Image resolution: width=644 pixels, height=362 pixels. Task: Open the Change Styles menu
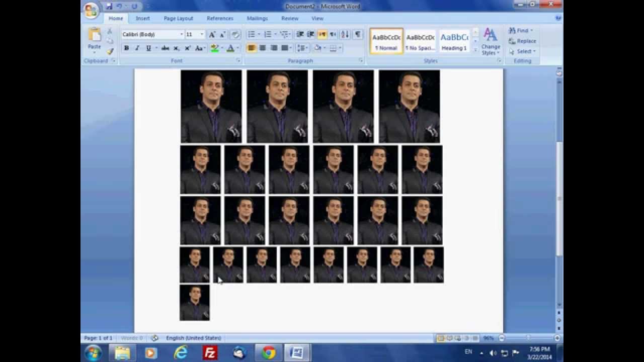[x=490, y=41]
